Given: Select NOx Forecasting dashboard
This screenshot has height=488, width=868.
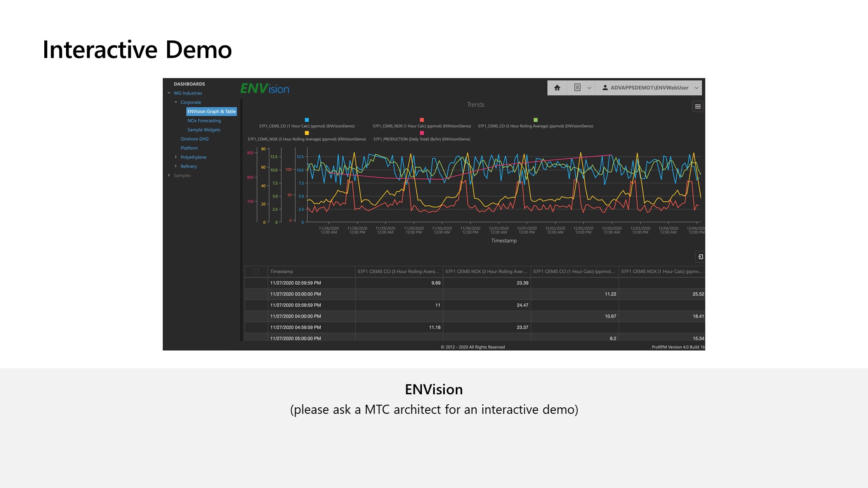Looking at the screenshot, I should pos(204,121).
